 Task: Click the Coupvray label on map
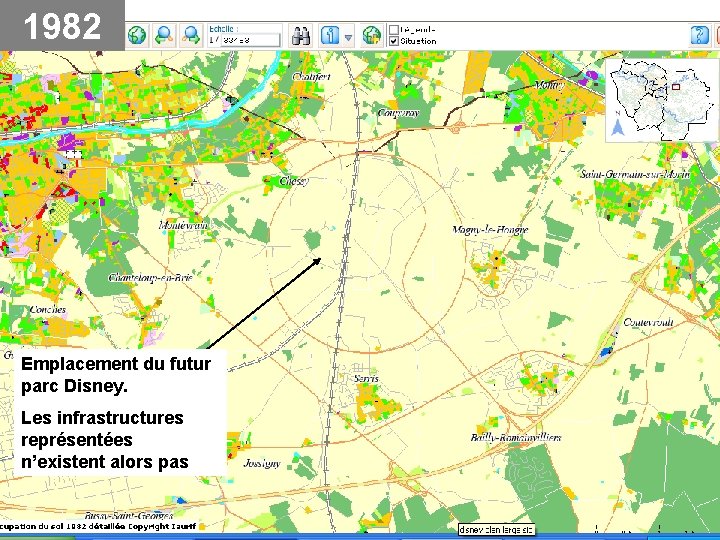(398, 112)
